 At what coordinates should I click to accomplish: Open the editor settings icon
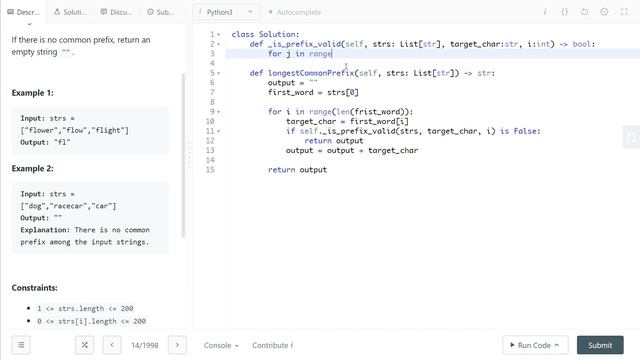click(x=604, y=12)
